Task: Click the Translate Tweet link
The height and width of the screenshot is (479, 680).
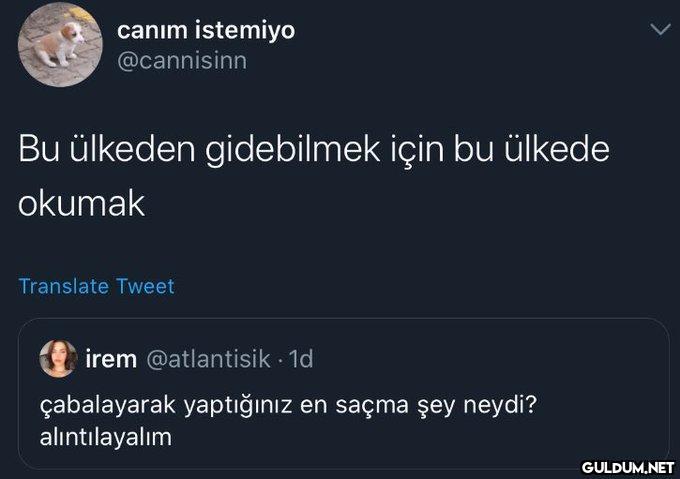Action: 96,286
